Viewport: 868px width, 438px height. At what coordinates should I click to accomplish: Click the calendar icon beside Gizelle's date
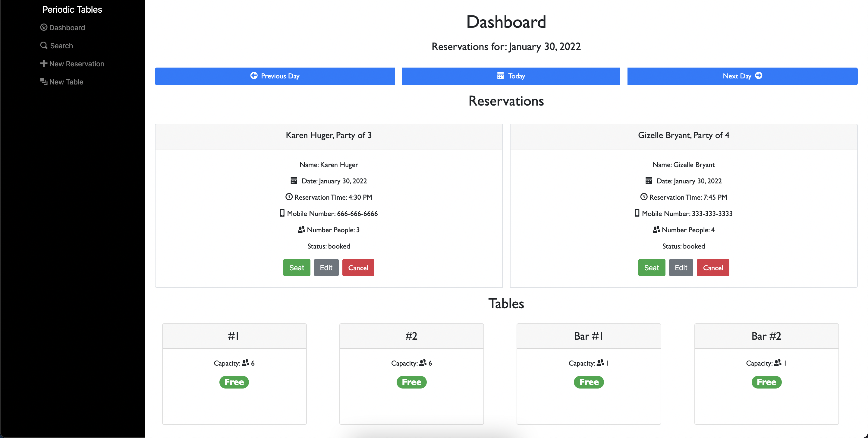pos(649,181)
